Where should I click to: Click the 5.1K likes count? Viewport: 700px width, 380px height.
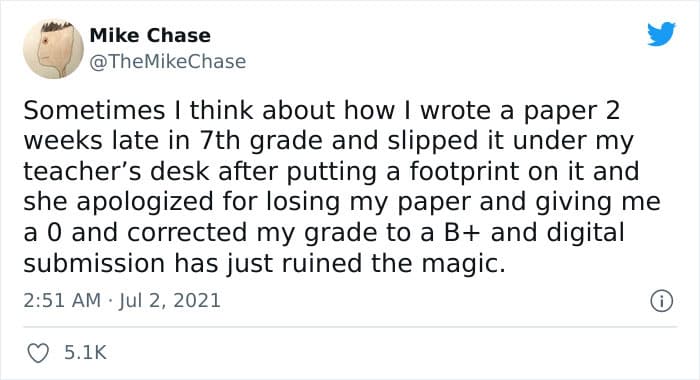(x=85, y=353)
